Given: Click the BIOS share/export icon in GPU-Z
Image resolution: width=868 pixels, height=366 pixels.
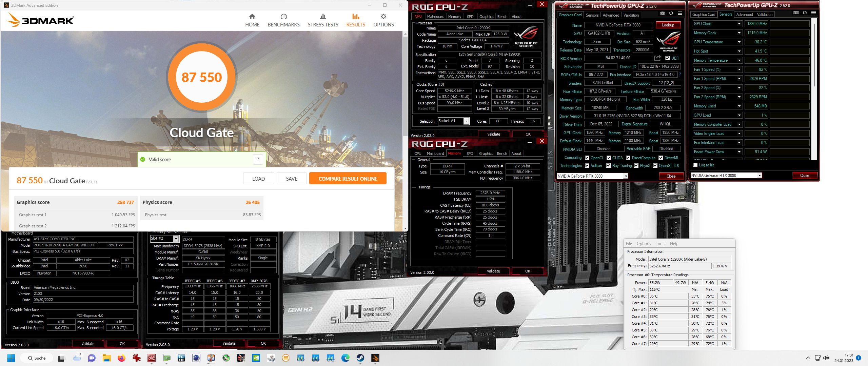Looking at the screenshot, I should 657,58.
